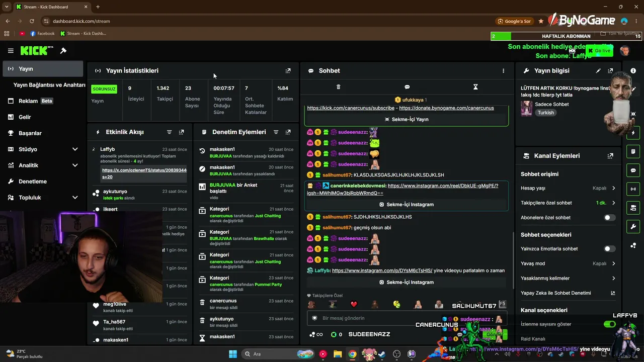644x362 pixels.
Task: Edit stream info with the pencil icon
Action: coord(598,71)
